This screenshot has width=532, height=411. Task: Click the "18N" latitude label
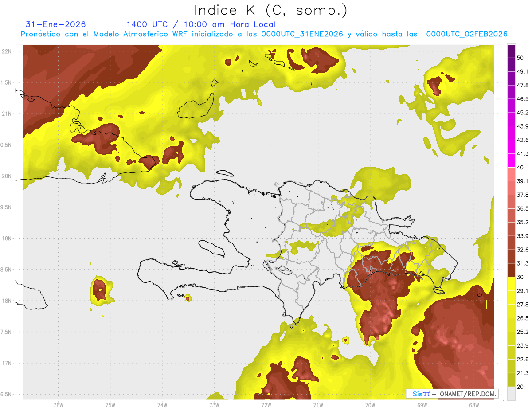7,301
